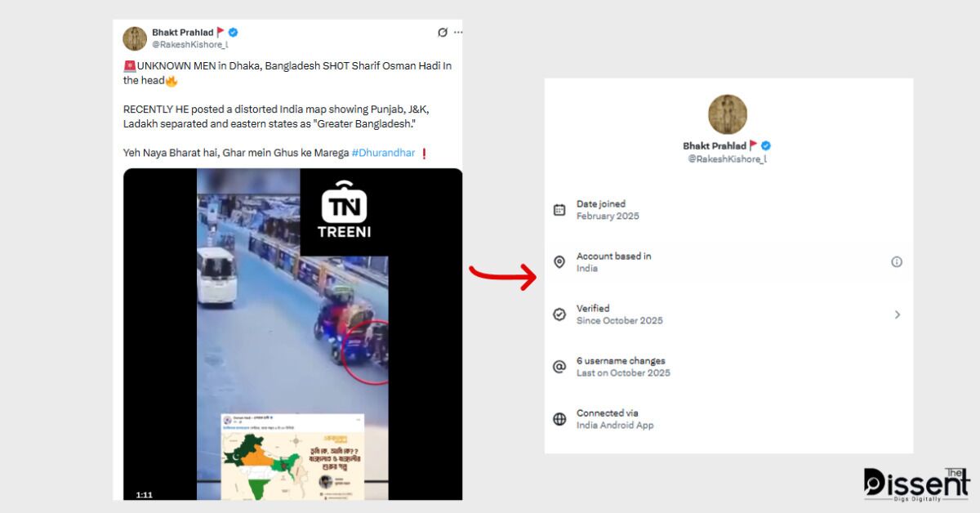Open the #Dhurandhar hashtag link
Image resolution: width=980 pixels, height=513 pixels.
(x=383, y=153)
